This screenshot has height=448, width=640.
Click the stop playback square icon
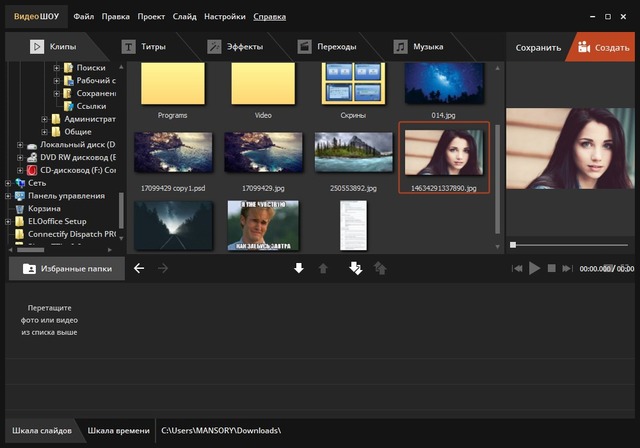551,268
